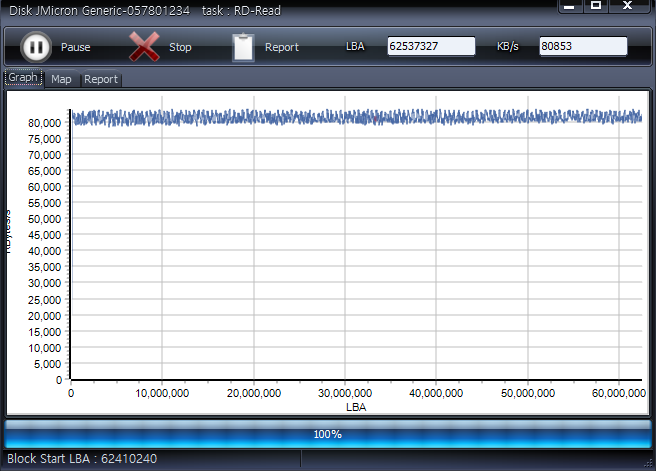
Task: Click the LBA field showing 62537327
Action: 431,46
